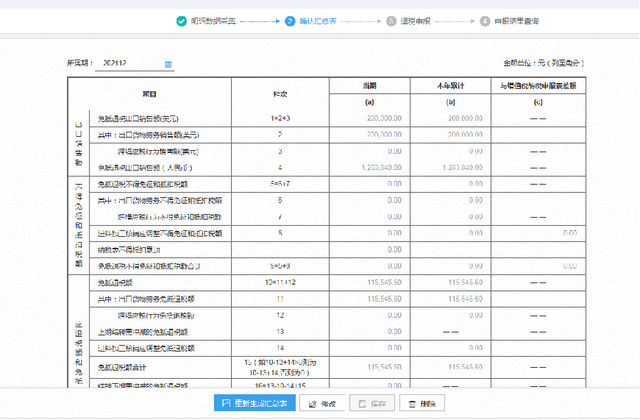
Task: Open the calendar picker beside 所属期 field
Action: (x=168, y=64)
